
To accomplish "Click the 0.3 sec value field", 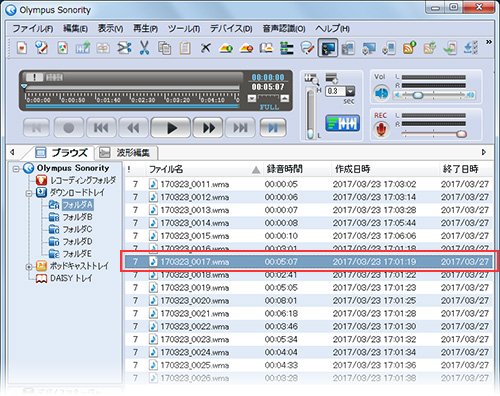I will tap(335, 91).
